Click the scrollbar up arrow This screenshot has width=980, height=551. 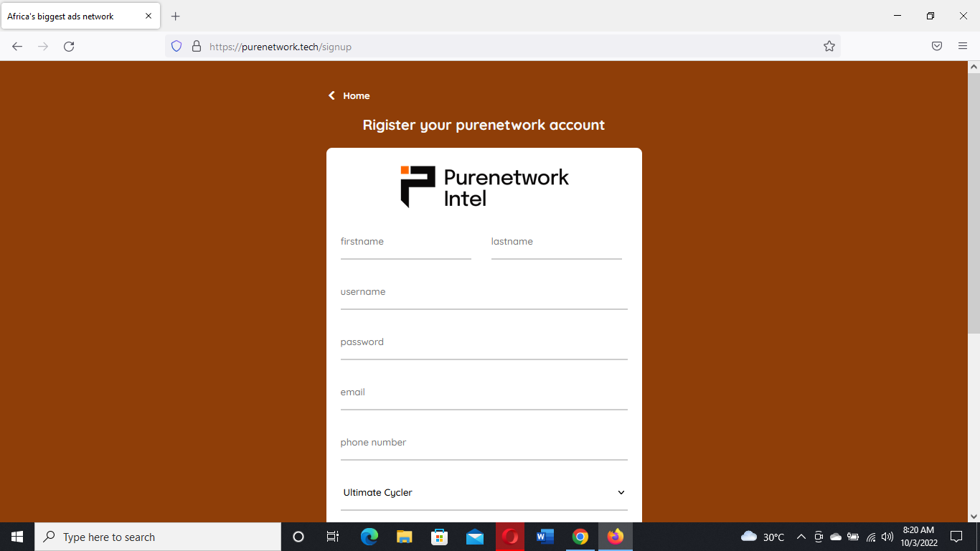point(974,67)
